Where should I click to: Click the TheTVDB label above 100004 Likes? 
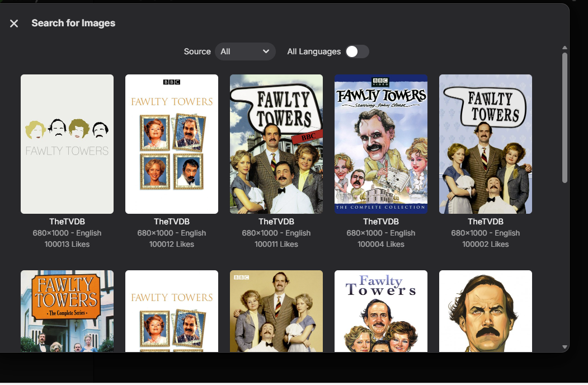coord(381,222)
